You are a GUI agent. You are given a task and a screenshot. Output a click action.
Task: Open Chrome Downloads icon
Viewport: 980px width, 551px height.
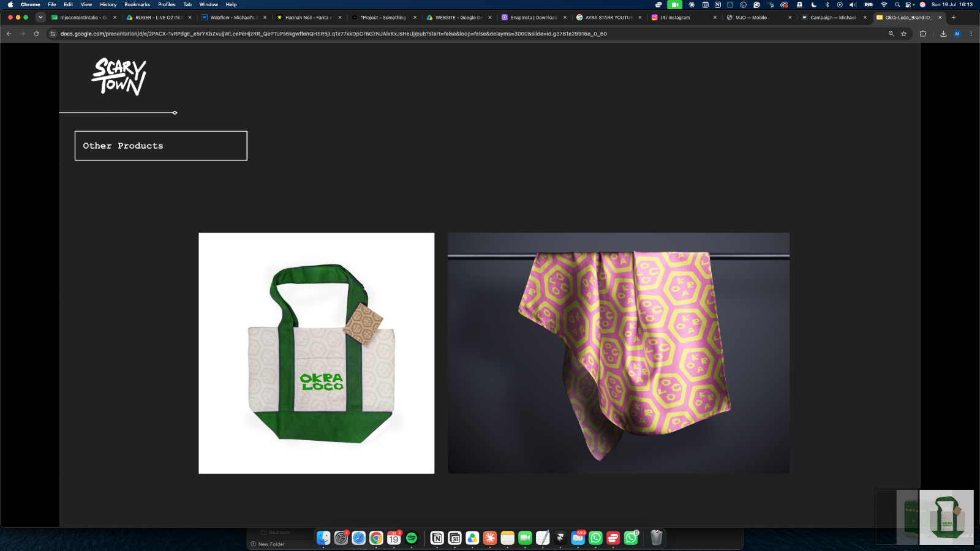pos(943,34)
